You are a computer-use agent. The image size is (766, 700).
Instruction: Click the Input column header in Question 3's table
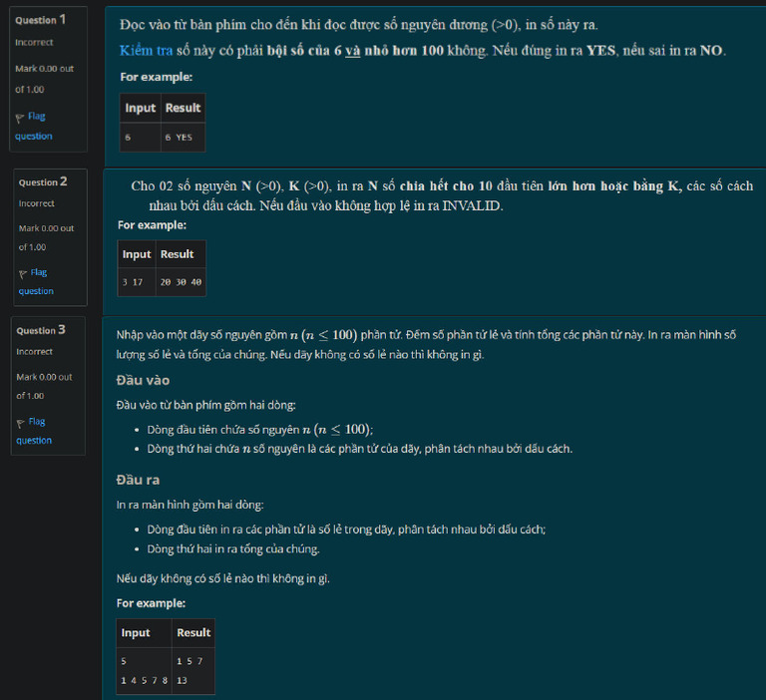click(x=136, y=632)
